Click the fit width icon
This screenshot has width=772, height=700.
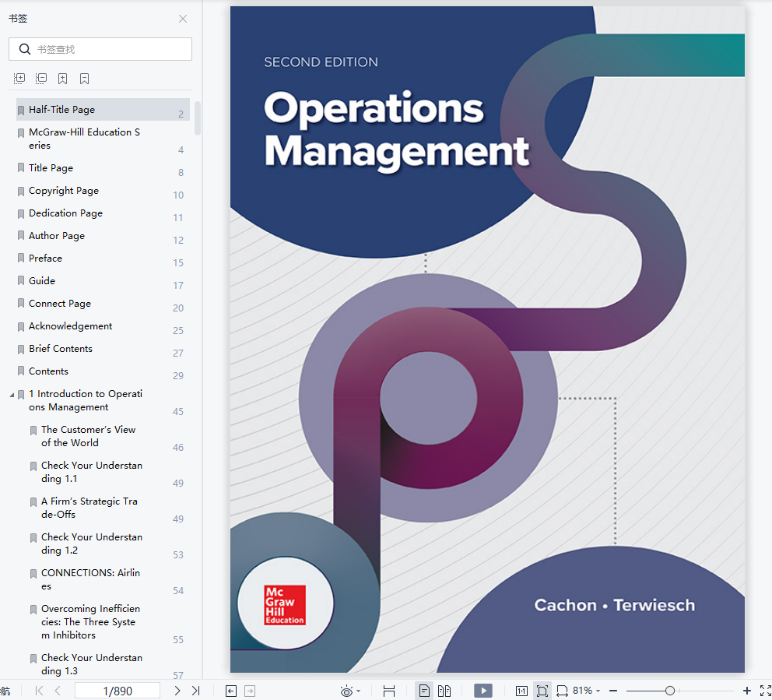coord(562,691)
